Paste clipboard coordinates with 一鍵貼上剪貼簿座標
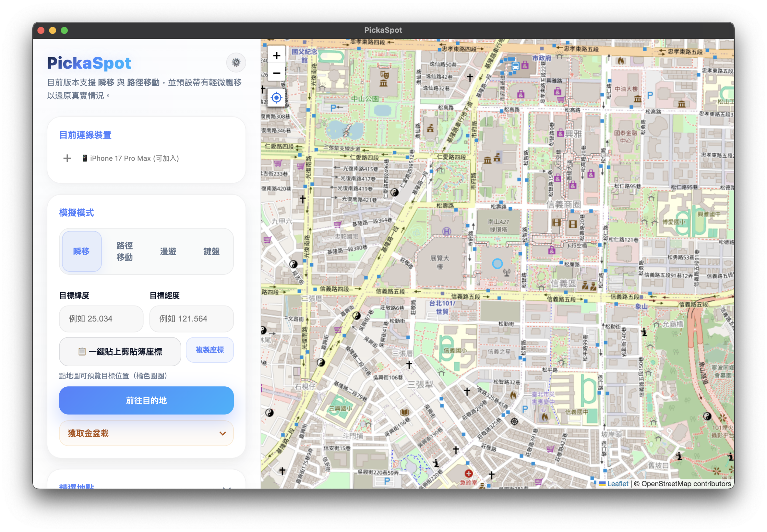The image size is (767, 532). pos(120,351)
